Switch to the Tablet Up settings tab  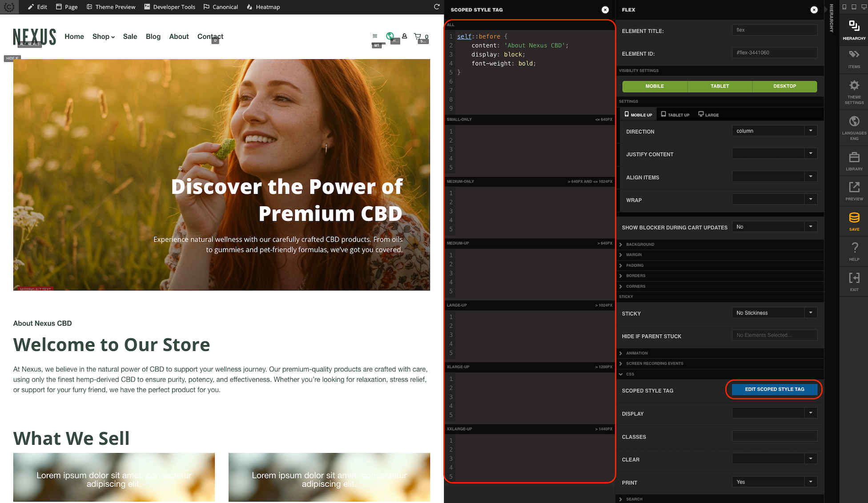[675, 114]
